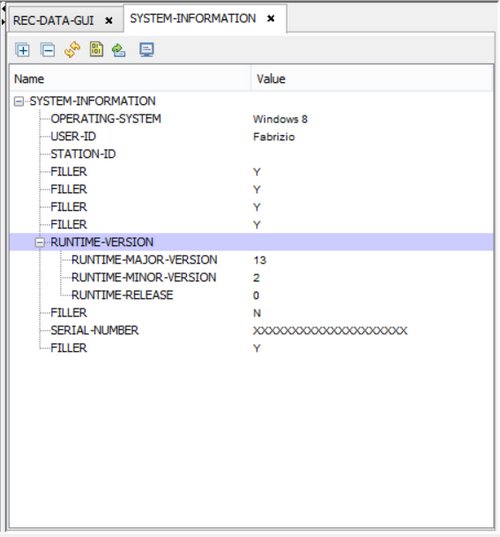Click the green arrow export icon
The image size is (500, 537).
point(118,50)
